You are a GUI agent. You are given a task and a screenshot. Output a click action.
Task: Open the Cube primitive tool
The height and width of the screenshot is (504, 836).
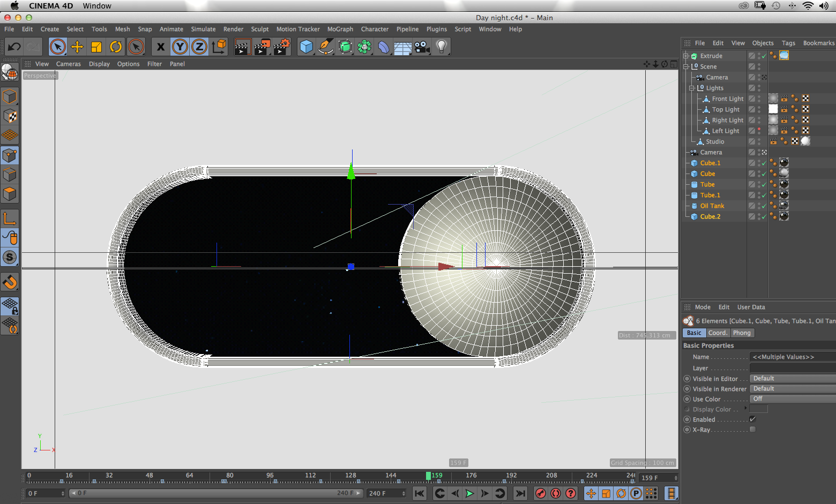tap(306, 47)
